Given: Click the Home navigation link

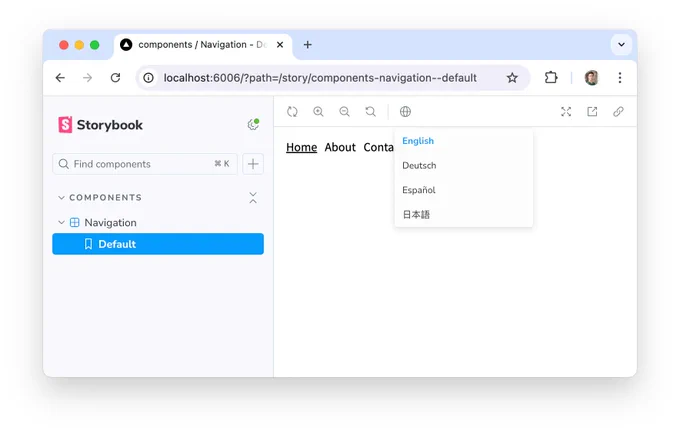Looking at the screenshot, I should [x=301, y=147].
